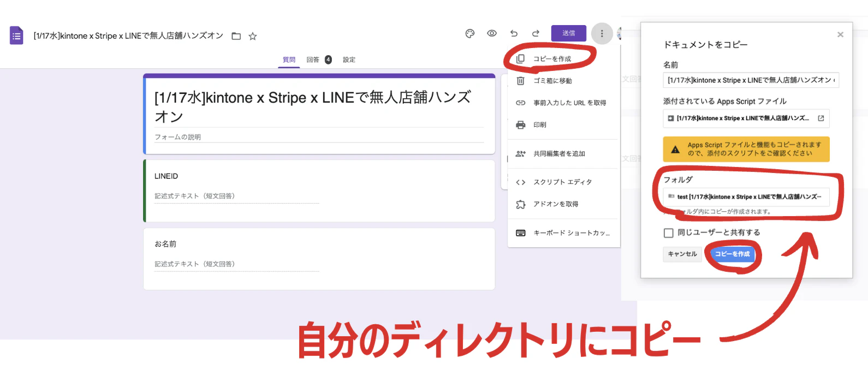Click the redo arrow icon
The width and height of the screenshot is (868, 382).
(536, 33)
